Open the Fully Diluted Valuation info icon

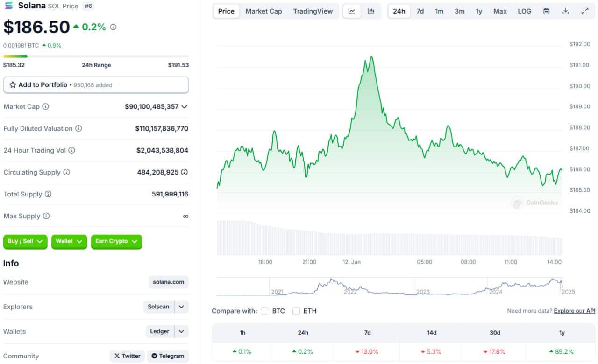78,128
